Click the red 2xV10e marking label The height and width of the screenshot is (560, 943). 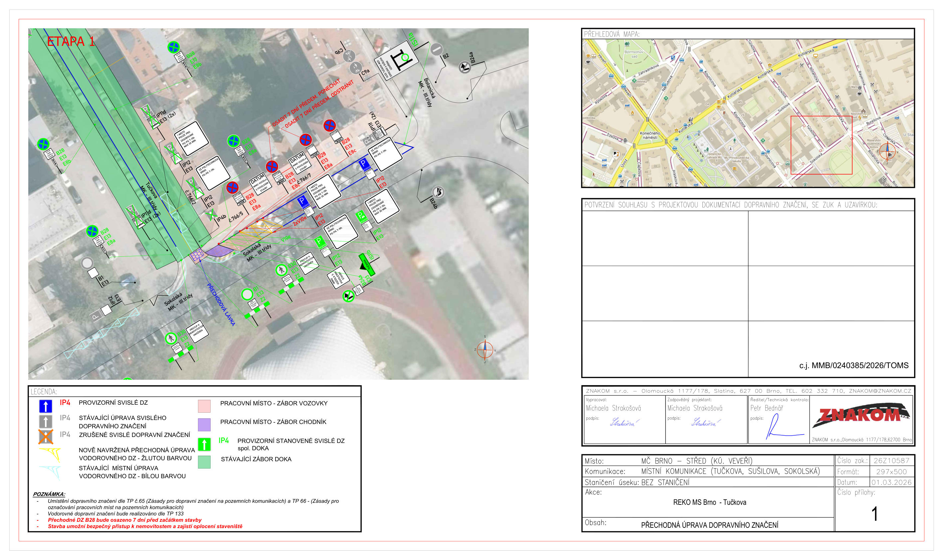click(x=300, y=221)
